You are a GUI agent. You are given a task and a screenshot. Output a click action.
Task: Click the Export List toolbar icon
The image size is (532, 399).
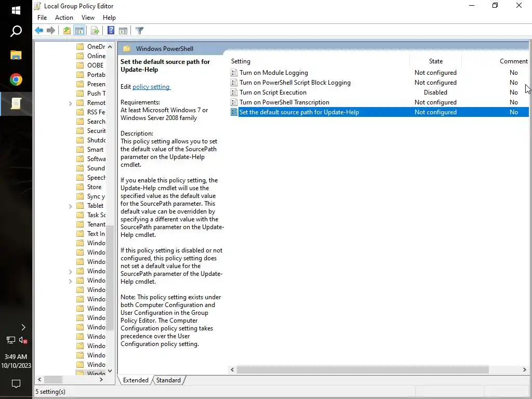pos(95,31)
